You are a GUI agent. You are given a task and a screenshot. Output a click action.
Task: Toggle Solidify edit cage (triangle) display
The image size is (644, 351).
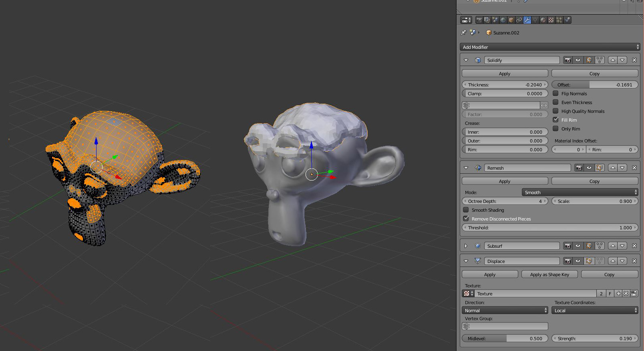tap(600, 60)
